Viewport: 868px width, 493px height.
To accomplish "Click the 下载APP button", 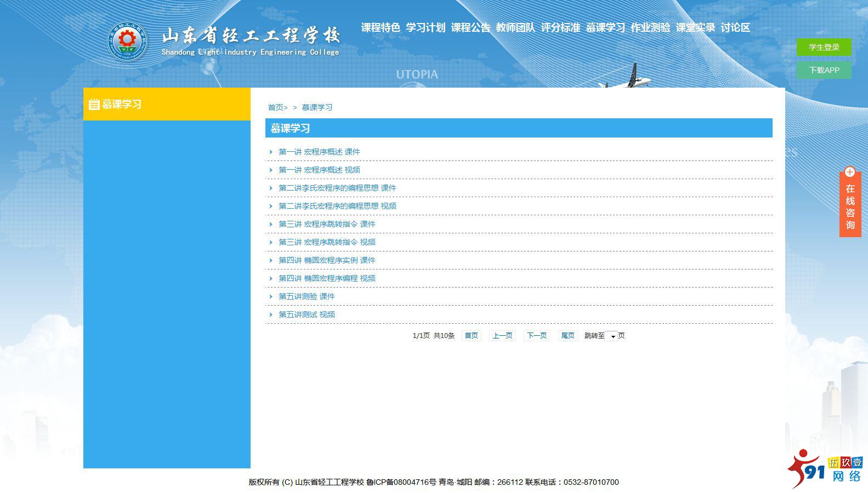I will [x=824, y=70].
